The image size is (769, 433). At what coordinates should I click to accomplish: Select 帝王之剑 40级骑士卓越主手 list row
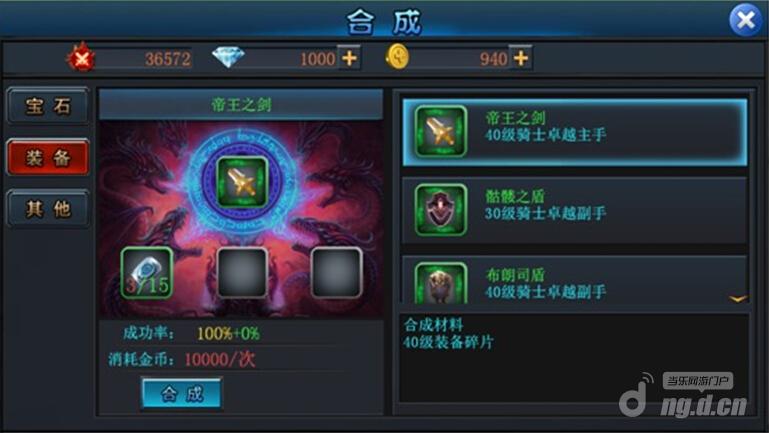[x=574, y=132]
